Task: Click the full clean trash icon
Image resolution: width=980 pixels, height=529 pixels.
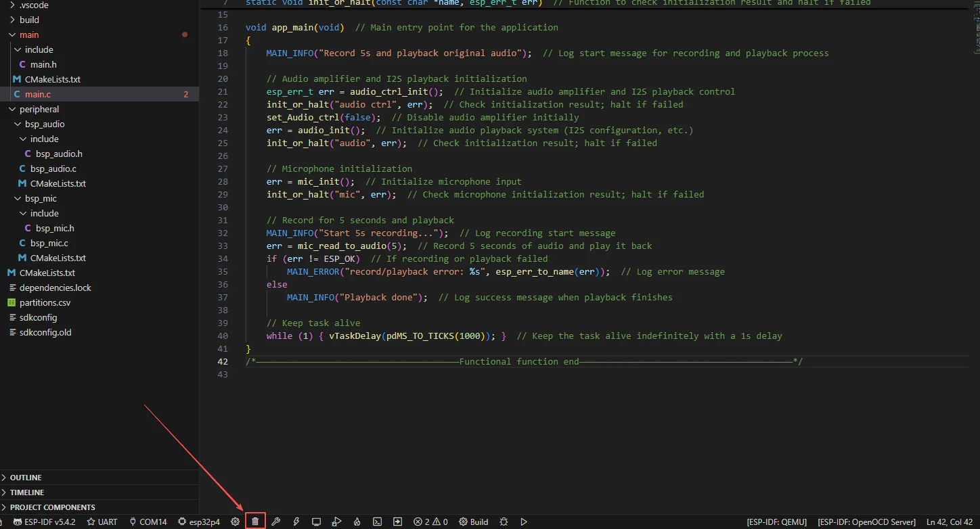Action: pos(255,522)
